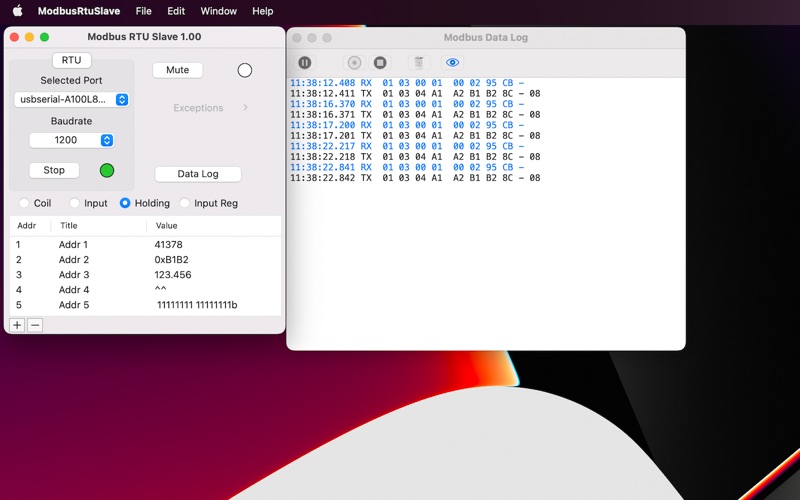This screenshot has height=500, width=800.
Task: Open the Edit menu
Action: [176, 11]
